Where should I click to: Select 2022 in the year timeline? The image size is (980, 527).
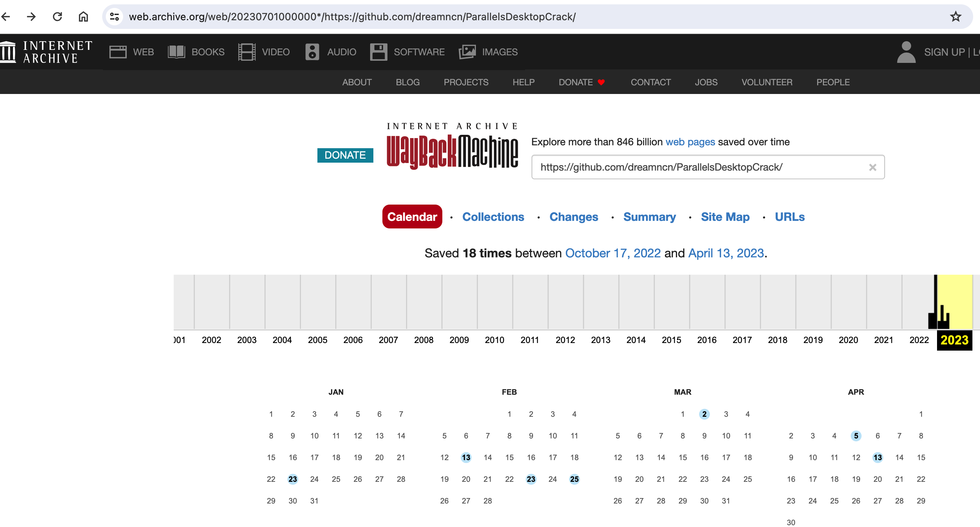(919, 340)
